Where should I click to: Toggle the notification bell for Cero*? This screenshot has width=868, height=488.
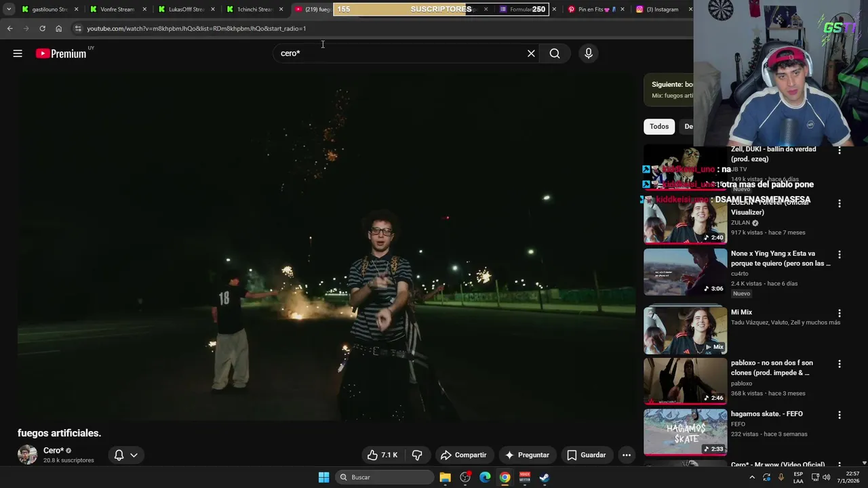[119, 455]
